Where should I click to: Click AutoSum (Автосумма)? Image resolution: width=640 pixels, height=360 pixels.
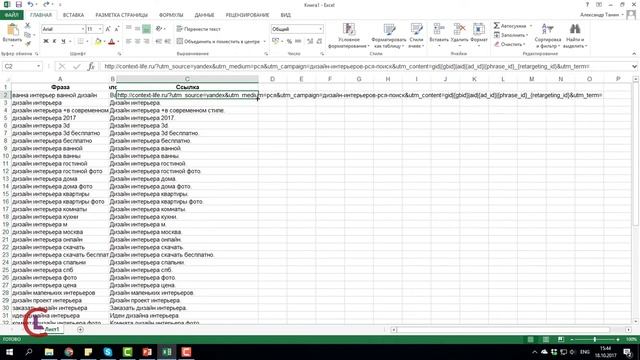(509, 26)
